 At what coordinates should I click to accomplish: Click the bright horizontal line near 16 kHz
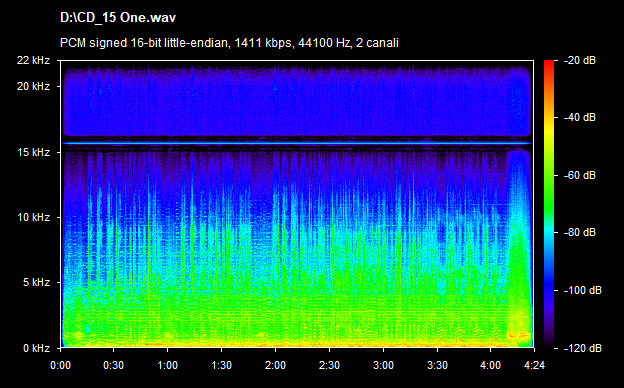tap(297, 143)
